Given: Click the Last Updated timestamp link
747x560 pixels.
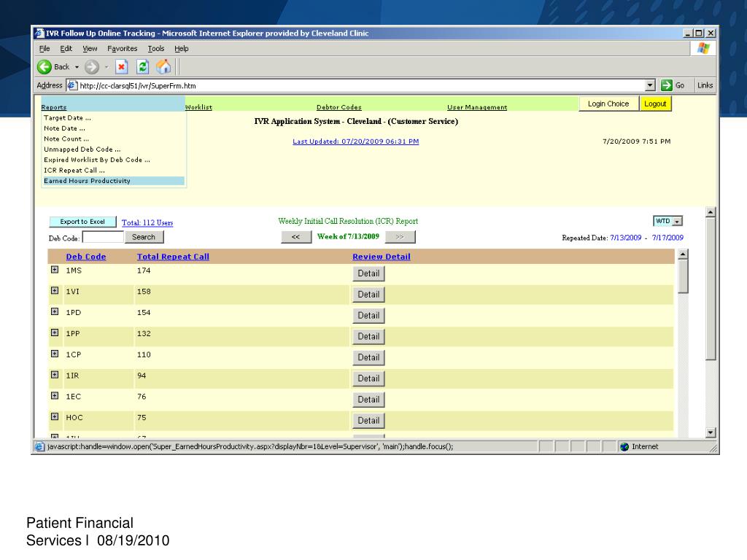Looking at the screenshot, I should click(x=355, y=141).
